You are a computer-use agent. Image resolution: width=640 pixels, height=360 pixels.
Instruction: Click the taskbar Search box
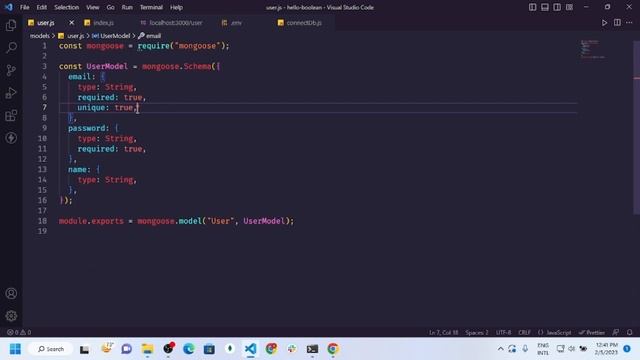[51, 349]
